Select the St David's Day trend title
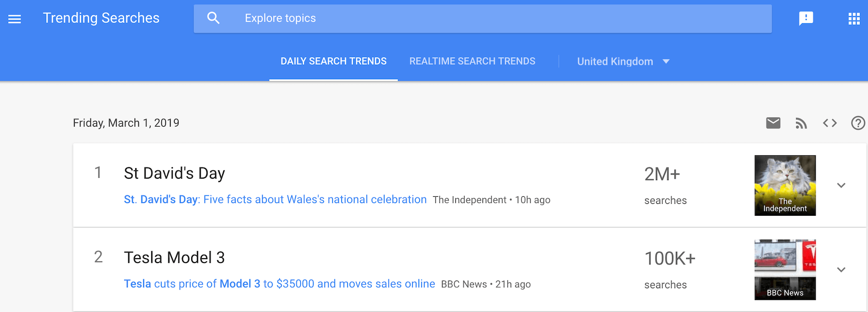Image resolution: width=868 pixels, height=312 pixels. 174,173
